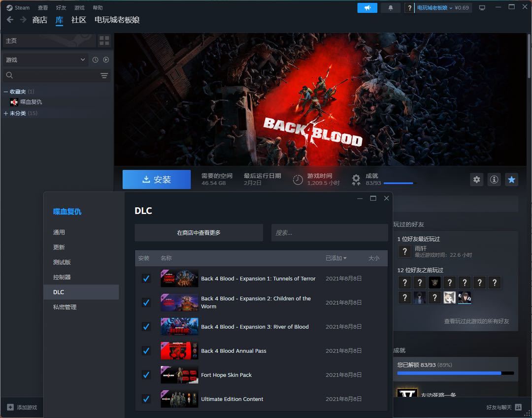
Task: Click achievements progress bar under 您已解锁 83/93
Action: point(455,373)
